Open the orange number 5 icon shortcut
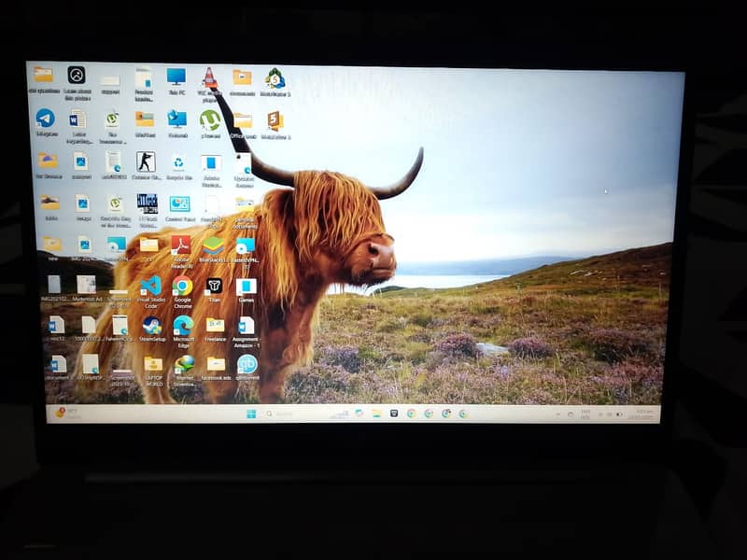747x560 pixels. [x=275, y=121]
